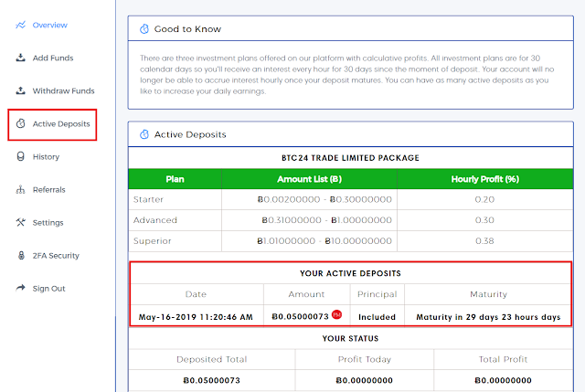
Task: Click the Settings tools icon
Action: tap(20, 222)
